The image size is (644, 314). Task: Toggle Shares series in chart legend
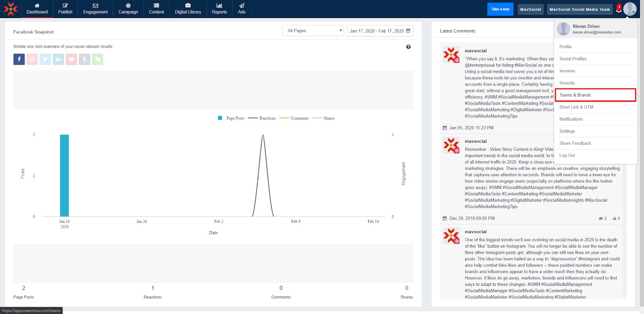pyautogui.click(x=324, y=118)
